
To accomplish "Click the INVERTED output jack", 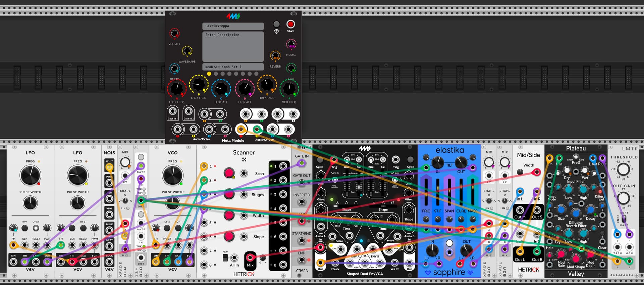I will [302, 202].
